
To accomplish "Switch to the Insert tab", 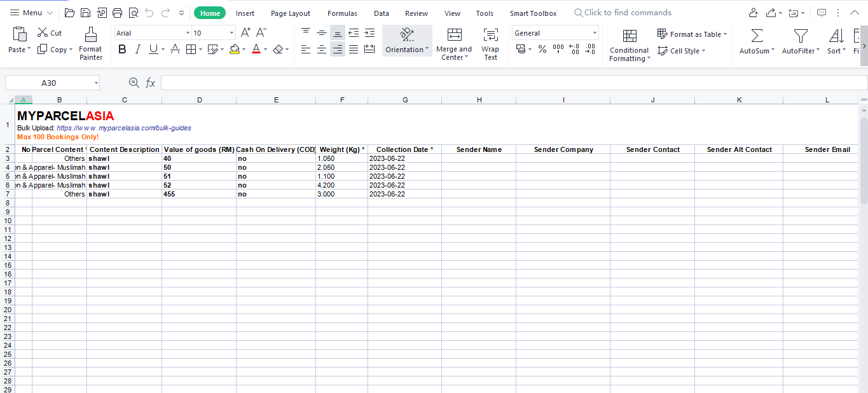I will point(245,13).
